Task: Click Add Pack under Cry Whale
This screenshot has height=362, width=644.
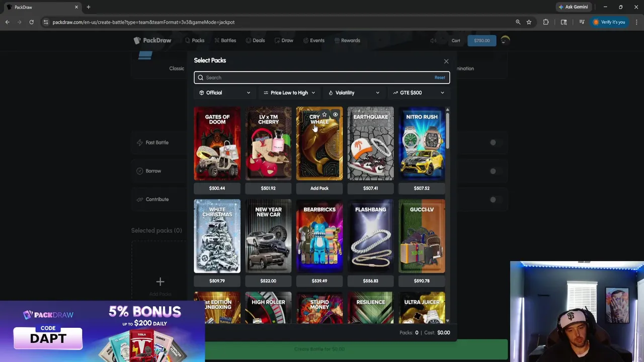Action: (319, 188)
